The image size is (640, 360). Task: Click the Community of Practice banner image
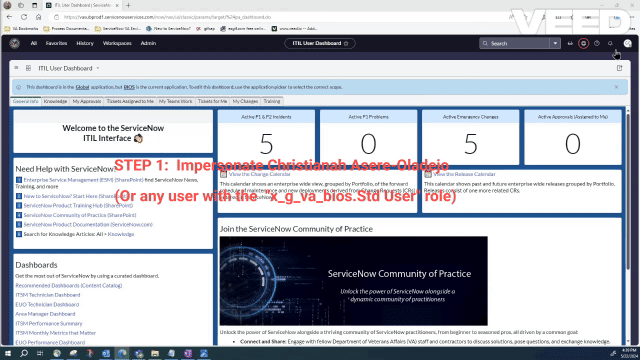pos(353,281)
